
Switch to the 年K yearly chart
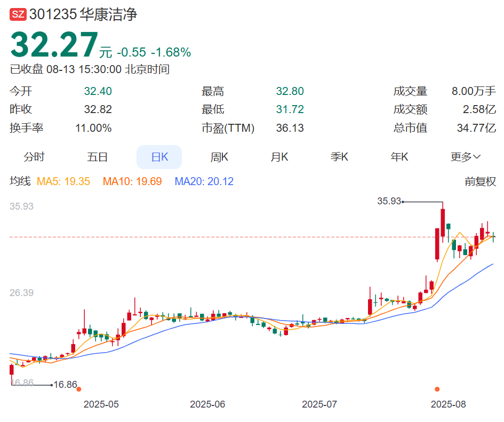tap(399, 157)
